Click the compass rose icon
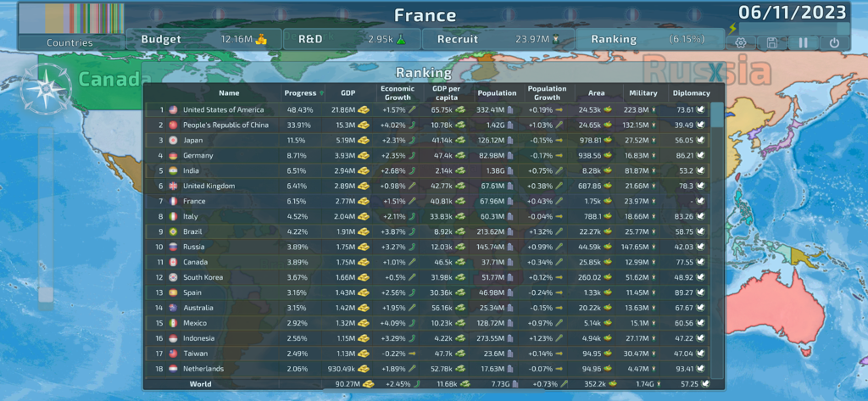Image resolution: width=868 pixels, height=401 pixels. (x=46, y=89)
